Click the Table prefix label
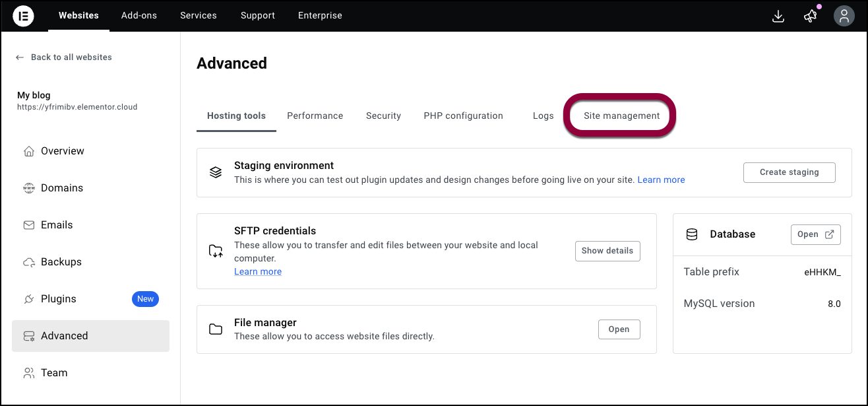The height and width of the screenshot is (406, 868). [x=712, y=272]
